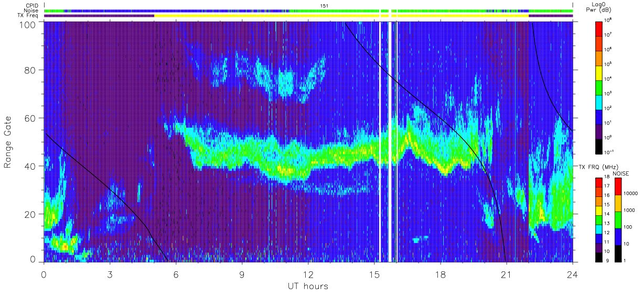Image resolution: width=644 pixels, height=297 pixels.
Task: Pick the purple 10-11 MHz frequency swatch
Action: click(600, 247)
